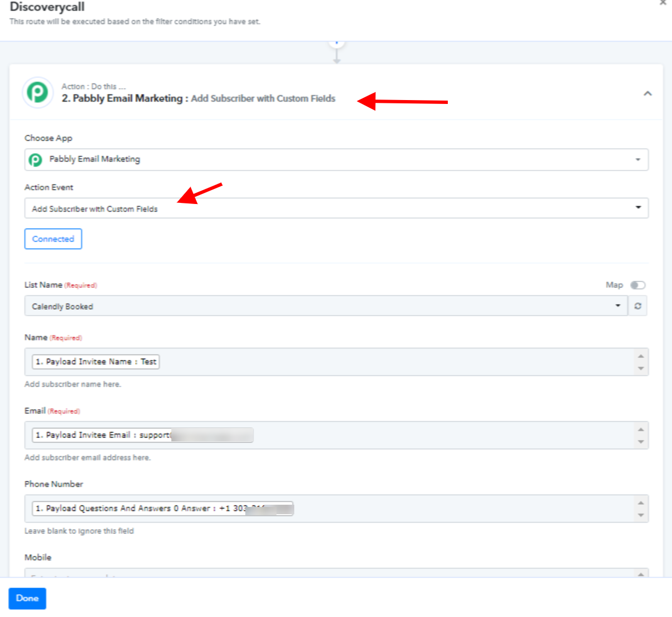
Task: Click the Discoverycall route title
Action: 47,7
